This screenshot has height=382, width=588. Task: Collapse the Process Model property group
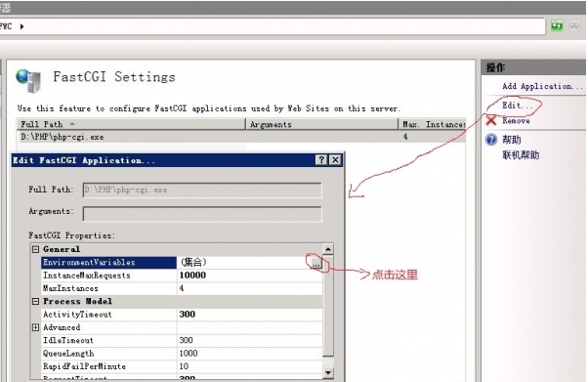pos(35,301)
